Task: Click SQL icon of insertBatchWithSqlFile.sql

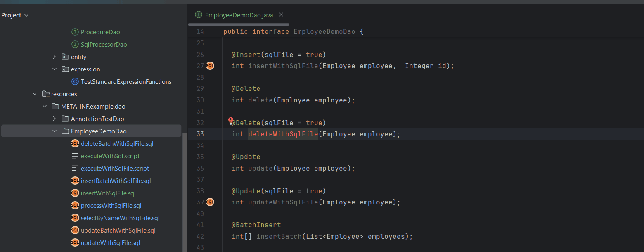Action: pyautogui.click(x=75, y=181)
